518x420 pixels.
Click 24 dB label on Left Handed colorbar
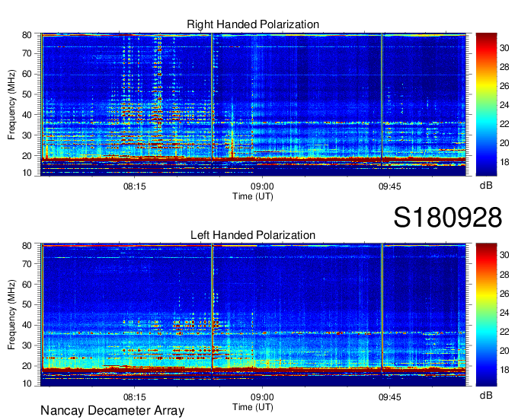pyautogui.click(x=504, y=313)
